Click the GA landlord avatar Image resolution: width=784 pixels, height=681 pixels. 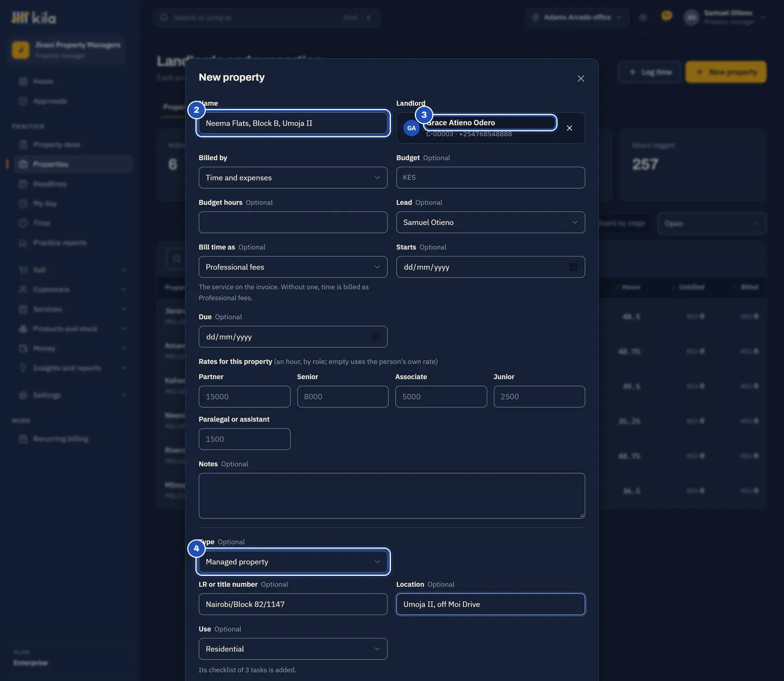point(412,128)
